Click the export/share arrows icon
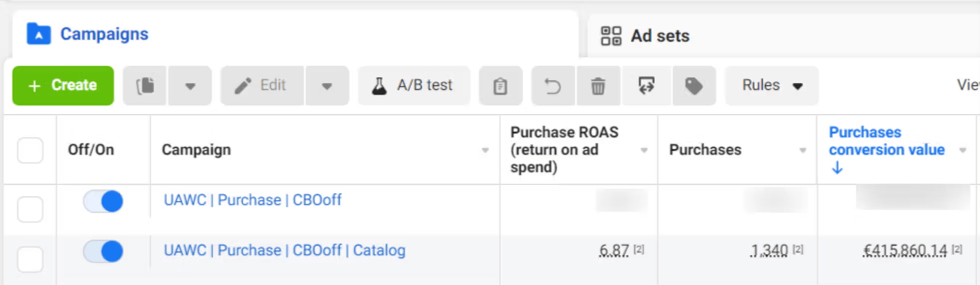Screen dimensions: 980x285 pyautogui.click(x=646, y=86)
